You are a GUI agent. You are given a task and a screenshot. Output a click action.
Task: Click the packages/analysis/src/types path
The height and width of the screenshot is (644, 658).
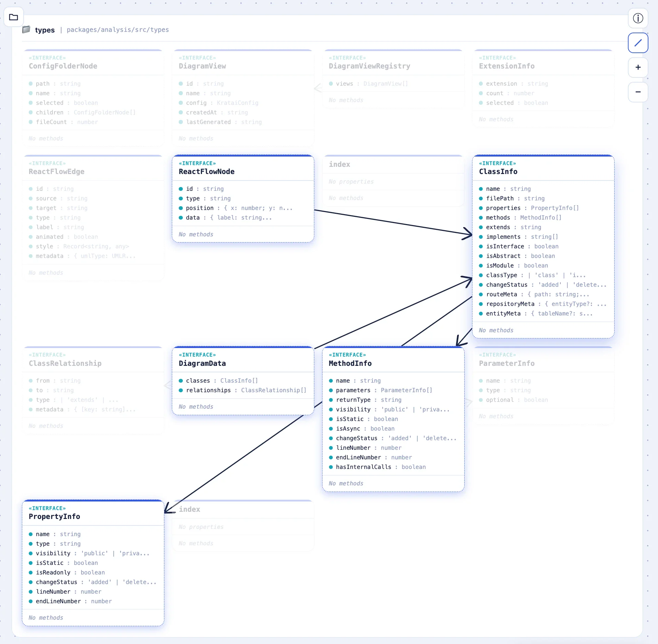click(x=118, y=30)
